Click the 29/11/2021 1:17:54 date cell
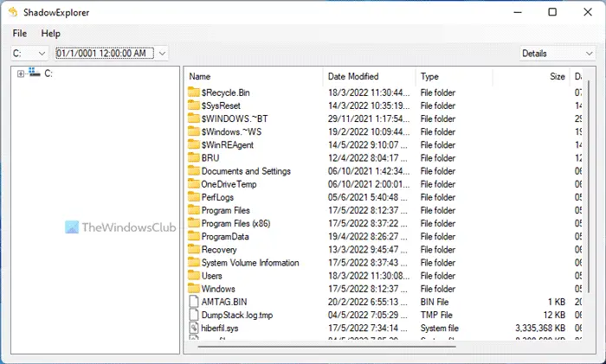 (368, 119)
